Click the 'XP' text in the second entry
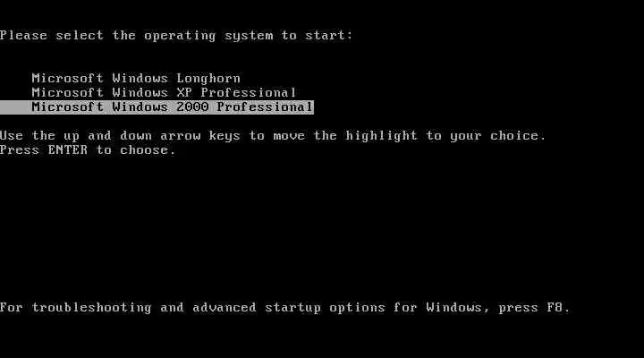This screenshot has height=358, width=644. tap(184, 92)
